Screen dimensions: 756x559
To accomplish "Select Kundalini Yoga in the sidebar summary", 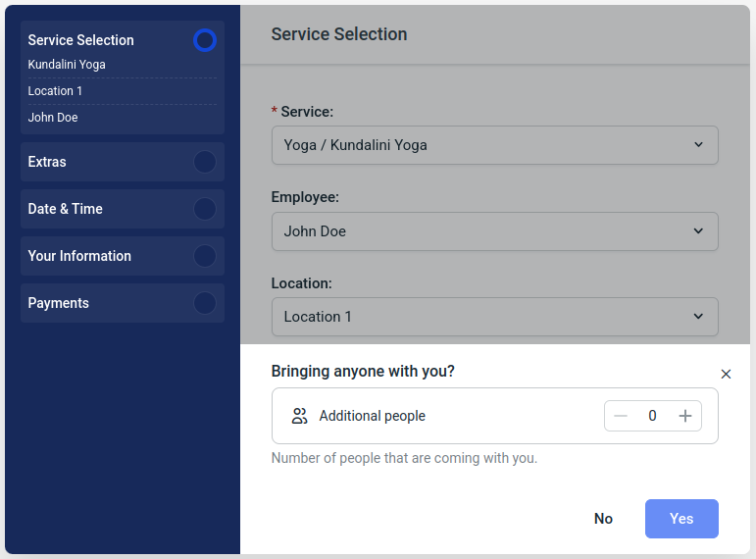I will [67, 65].
